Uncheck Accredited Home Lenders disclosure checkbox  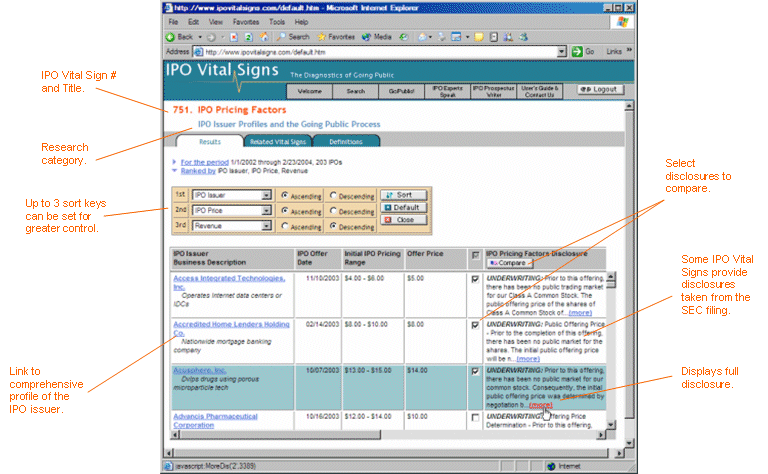[x=475, y=325]
